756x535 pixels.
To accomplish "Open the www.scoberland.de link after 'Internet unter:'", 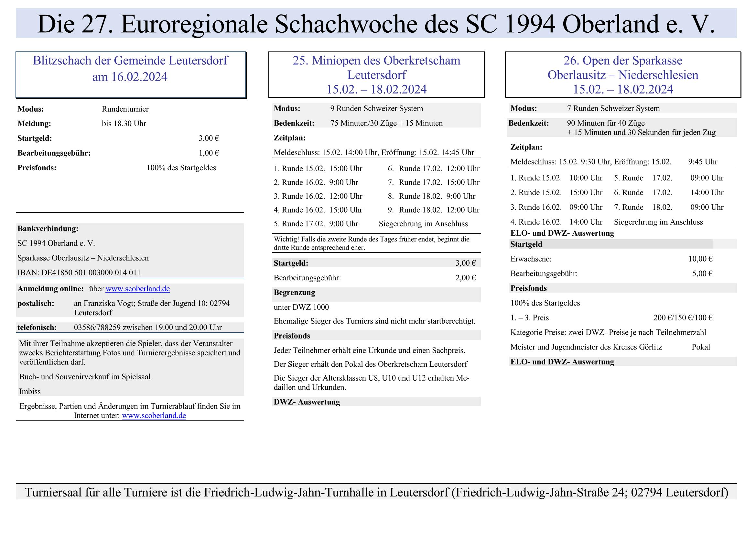I will point(154,415).
